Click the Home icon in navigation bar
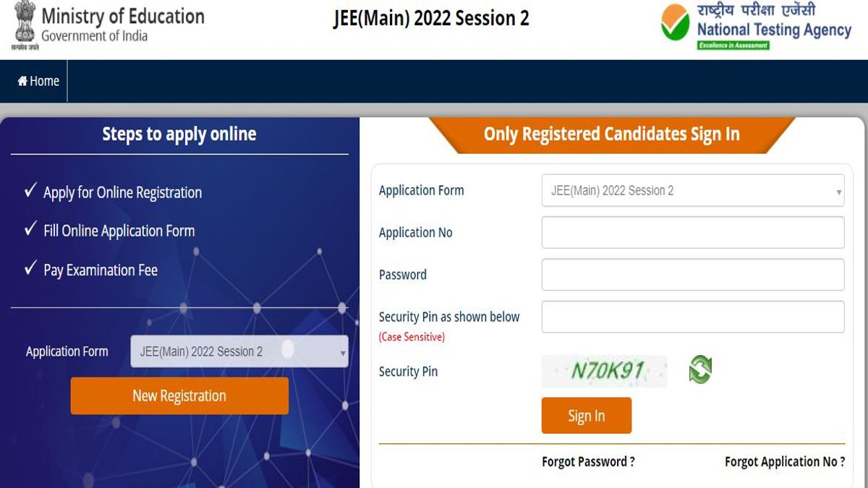Image resolution: width=868 pixels, height=488 pixels. click(x=22, y=81)
